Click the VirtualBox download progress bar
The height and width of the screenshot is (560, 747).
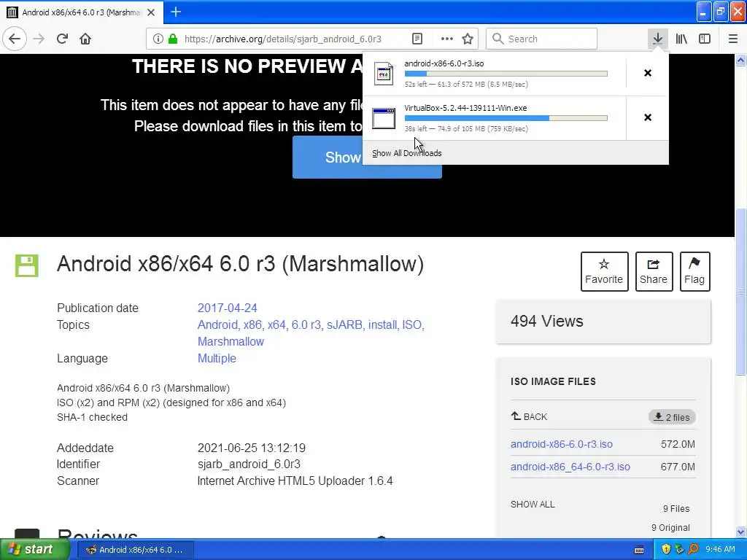pos(506,118)
